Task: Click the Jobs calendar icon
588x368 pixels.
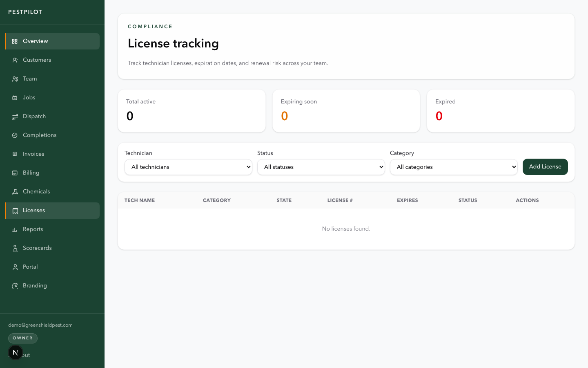Action: click(15, 98)
